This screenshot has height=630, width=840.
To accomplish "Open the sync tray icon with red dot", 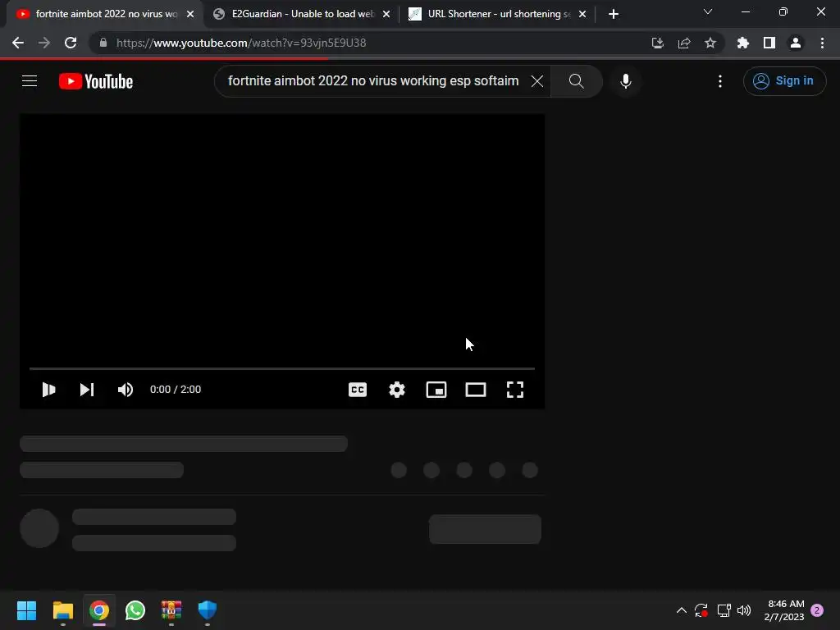I will [701, 610].
